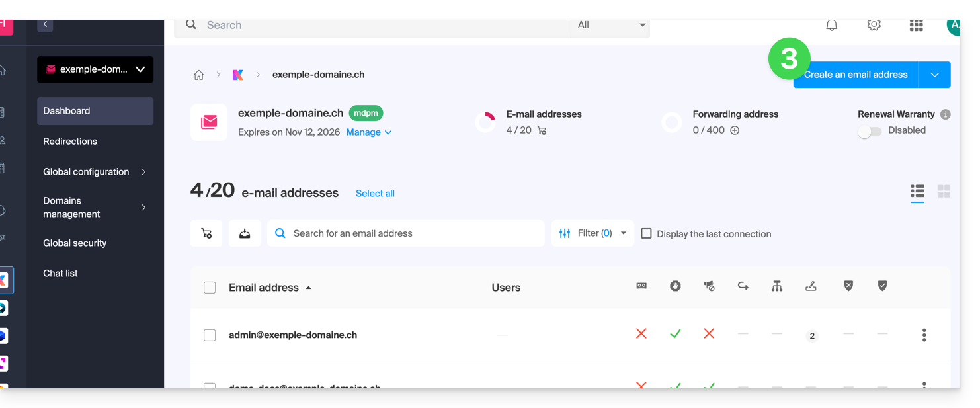Expand arrow next to Create an email address

pos(934,75)
